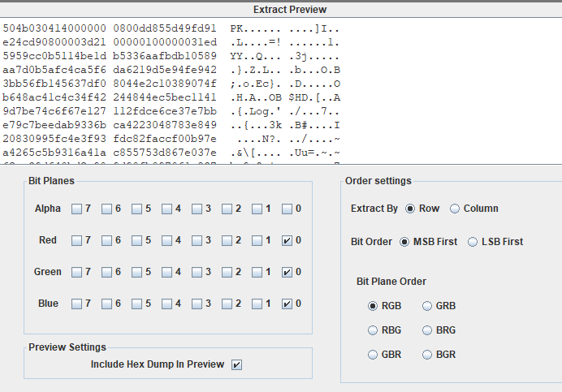Select Blue bit plane 6
562x392 pixels.
point(106,304)
